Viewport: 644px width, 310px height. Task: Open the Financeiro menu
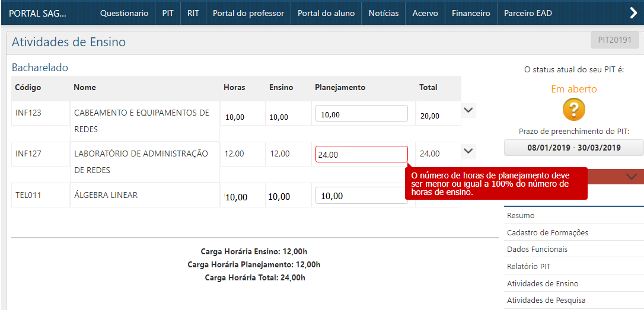pyautogui.click(x=471, y=13)
